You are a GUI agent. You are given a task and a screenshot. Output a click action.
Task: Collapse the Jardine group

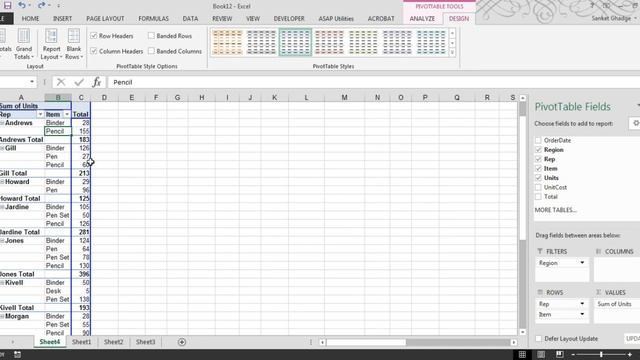[x=2, y=207]
